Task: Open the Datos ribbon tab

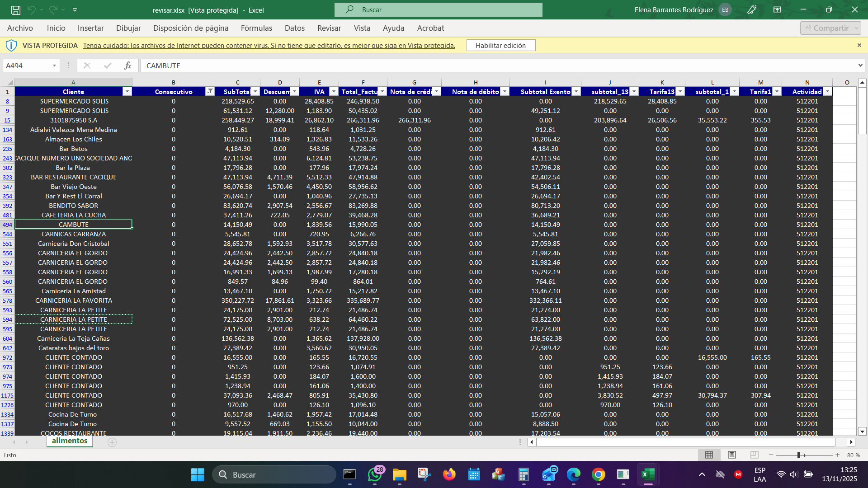Action: tap(294, 28)
